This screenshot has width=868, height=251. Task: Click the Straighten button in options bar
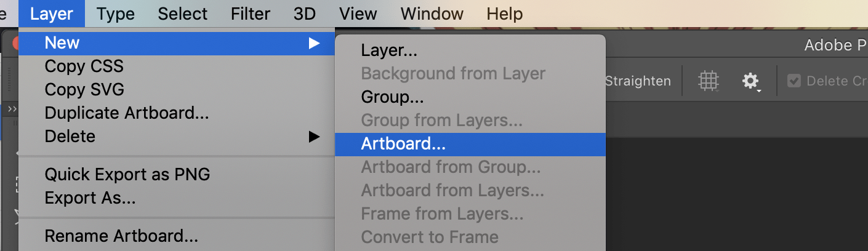click(638, 81)
